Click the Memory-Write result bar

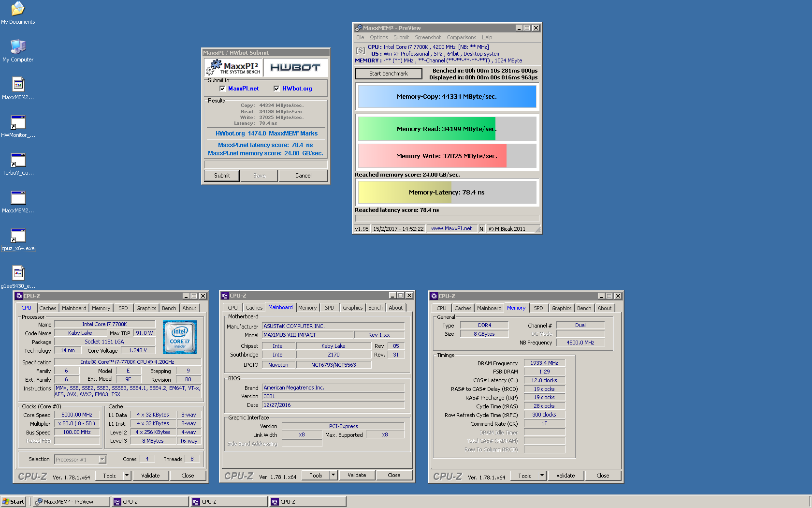(x=447, y=156)
